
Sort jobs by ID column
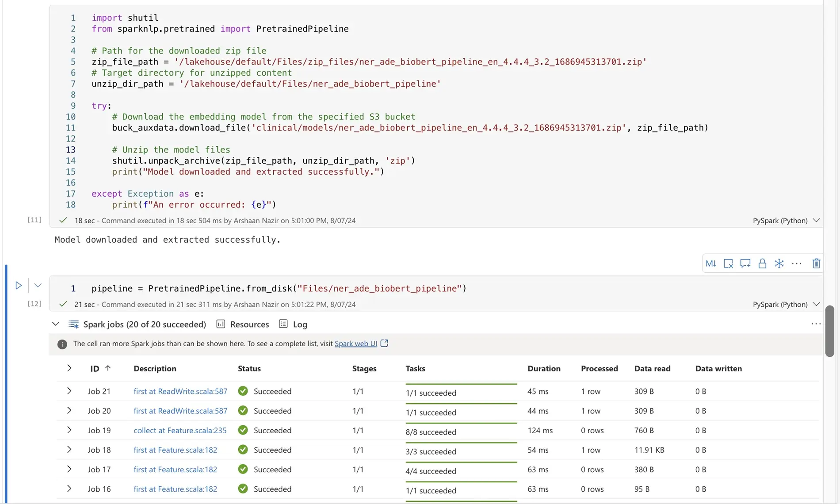(x=100, y=368)
